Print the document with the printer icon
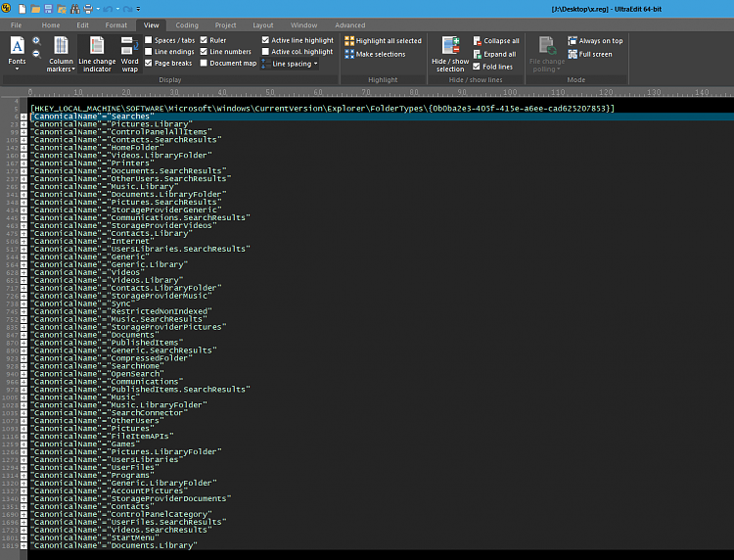 coord(88,9)
